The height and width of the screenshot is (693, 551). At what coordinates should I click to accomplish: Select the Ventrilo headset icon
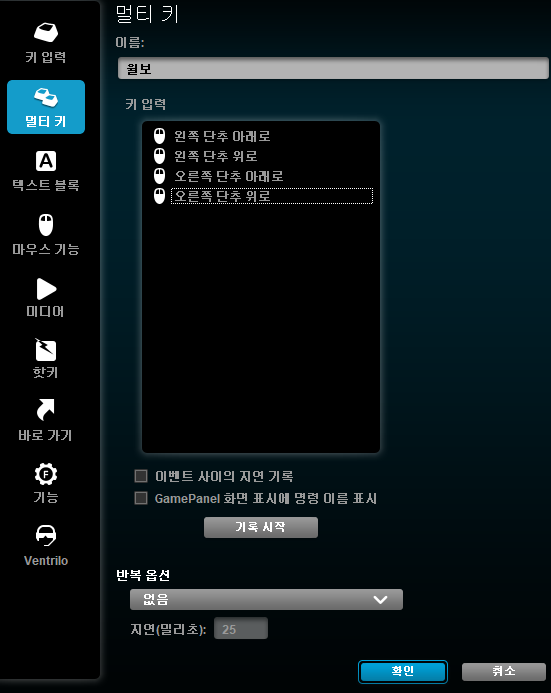(x=46, y=535)
